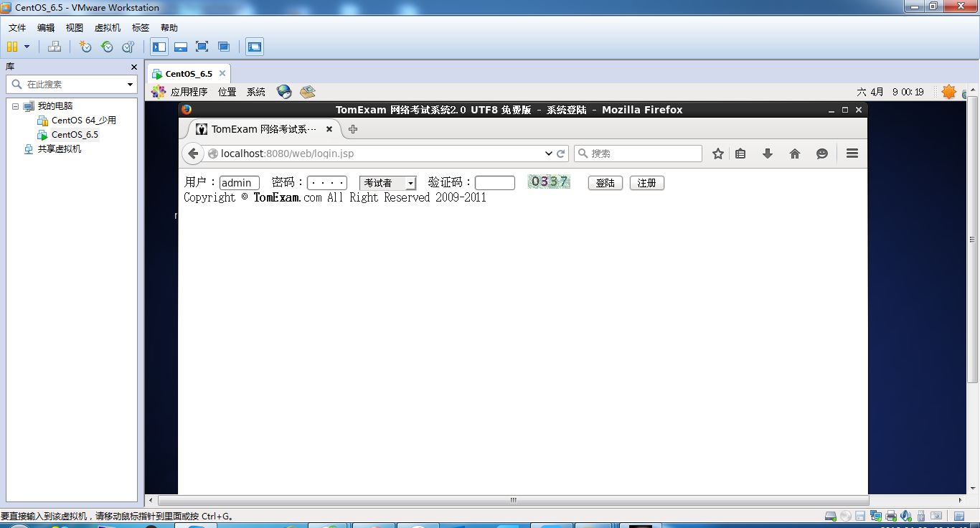
Task: Select the CentOS 64_少用 virtual machine
Action: (x=83, y=121)
